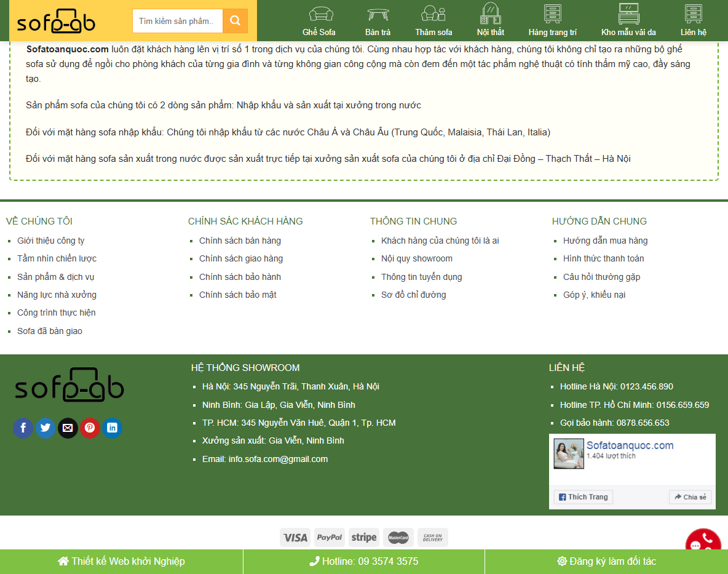728x574 pixels.
Task: Click the Pinterest social icon
Action: pyautogui.click(x=90, y=428)
